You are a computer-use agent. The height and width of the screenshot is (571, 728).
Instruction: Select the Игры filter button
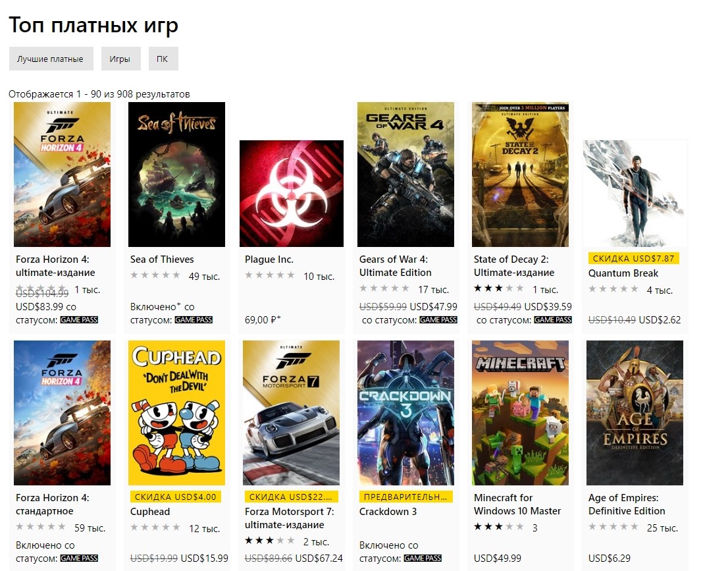[120, 59]
